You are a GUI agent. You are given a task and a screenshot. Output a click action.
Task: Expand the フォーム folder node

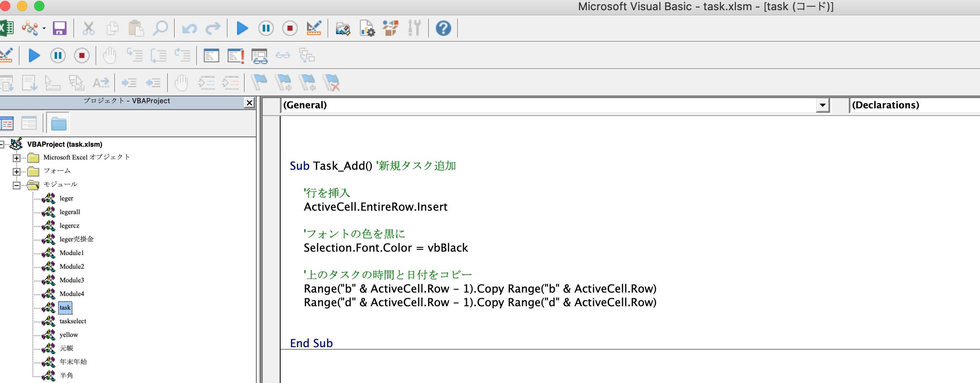(x=17, y=172)
